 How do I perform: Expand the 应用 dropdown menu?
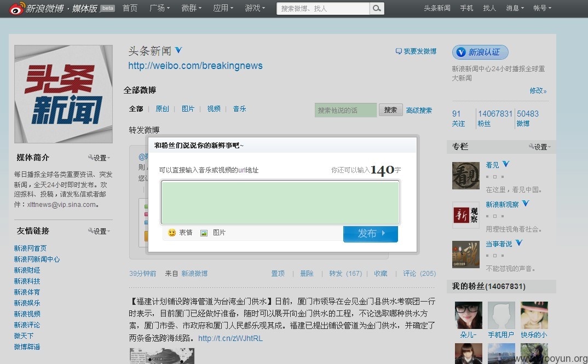223,8
